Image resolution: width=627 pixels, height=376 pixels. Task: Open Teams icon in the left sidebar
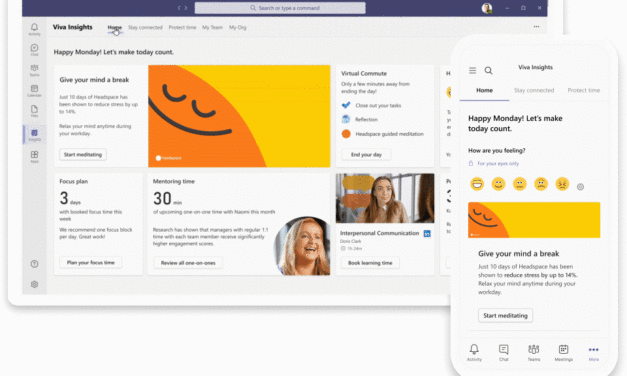[34, 70]
